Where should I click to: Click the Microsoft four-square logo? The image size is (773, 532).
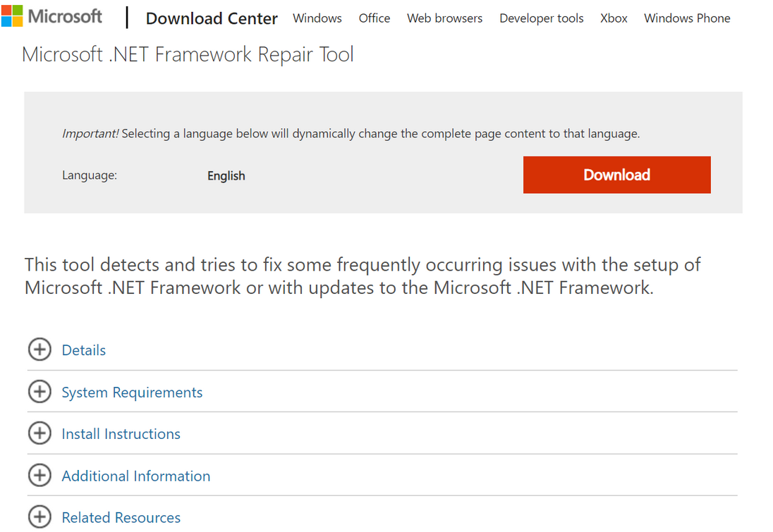click(x=11, y=16)
